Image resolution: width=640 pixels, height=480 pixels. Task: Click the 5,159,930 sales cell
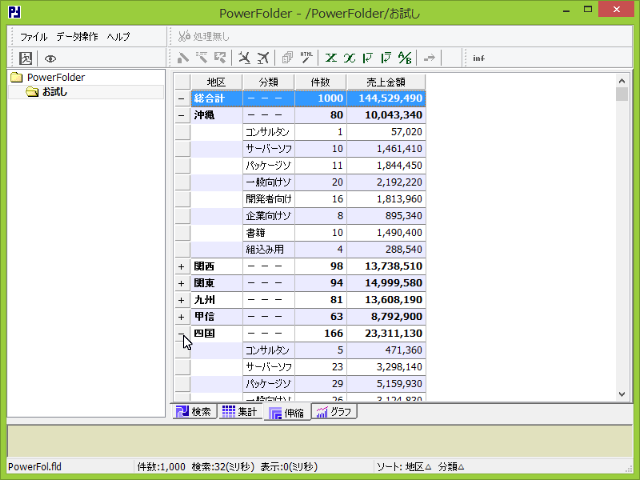(386, 384)
